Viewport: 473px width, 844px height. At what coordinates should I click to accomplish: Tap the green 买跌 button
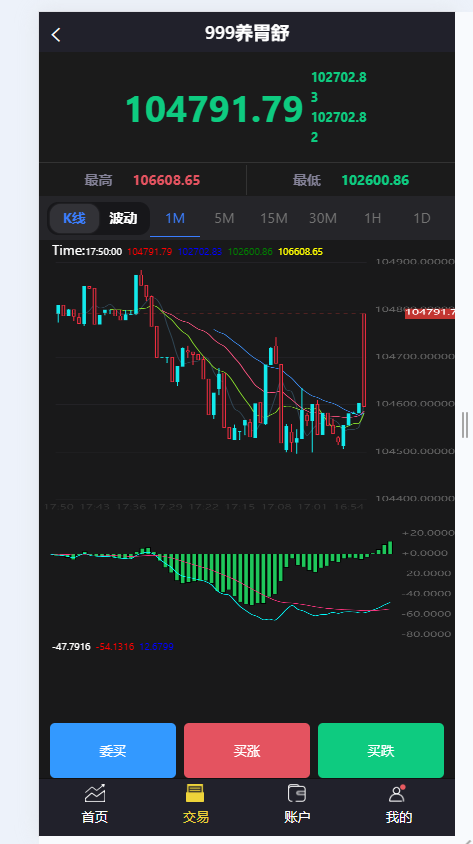[x=381, y=750]
